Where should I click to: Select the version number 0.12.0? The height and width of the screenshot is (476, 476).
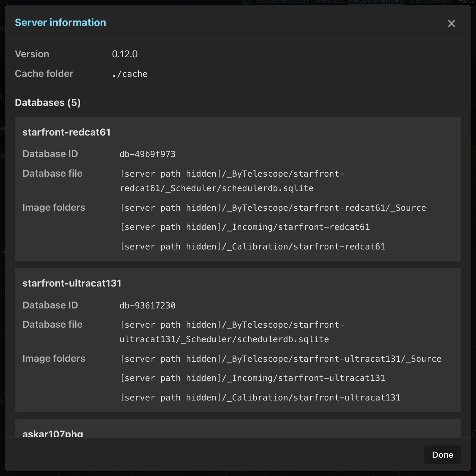point(125,54)
